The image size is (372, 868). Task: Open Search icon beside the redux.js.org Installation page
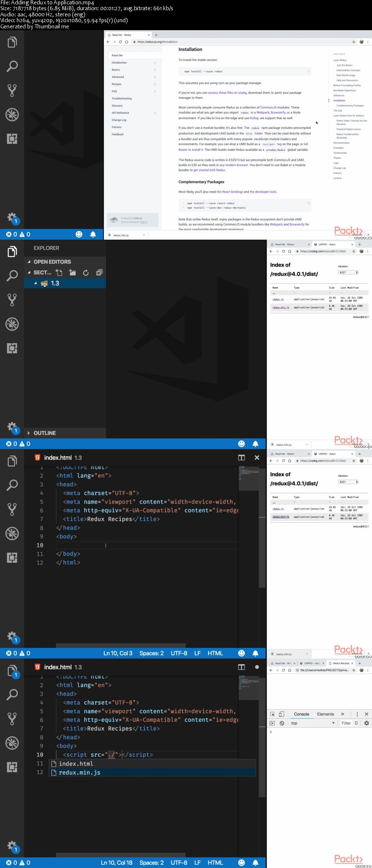12,66
